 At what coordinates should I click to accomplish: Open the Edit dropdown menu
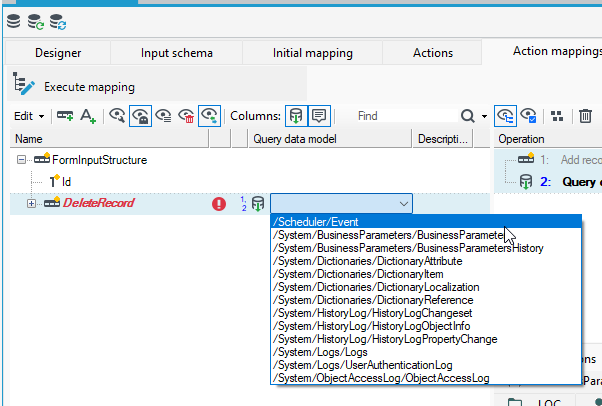(29, 116)
